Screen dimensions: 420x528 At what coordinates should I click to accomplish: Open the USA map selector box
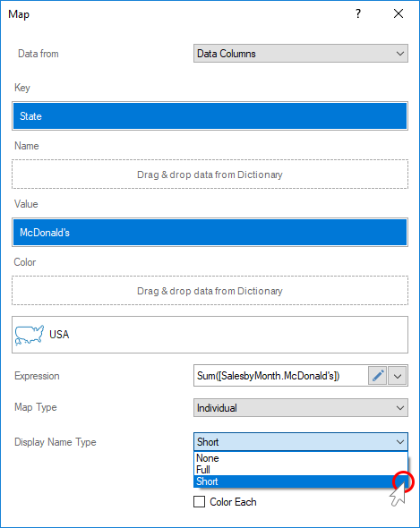(x=210, y=335)
